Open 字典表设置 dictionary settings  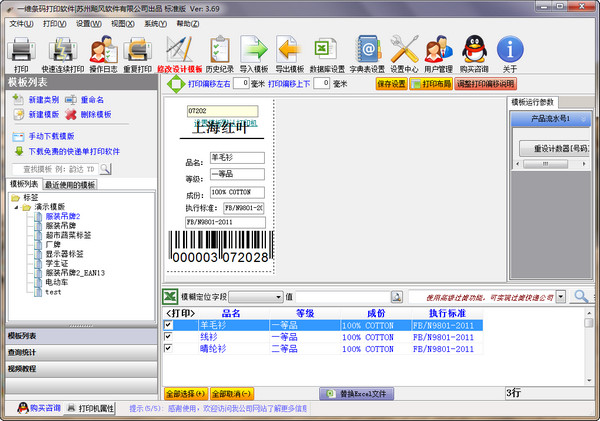click(x=367, y=54)
